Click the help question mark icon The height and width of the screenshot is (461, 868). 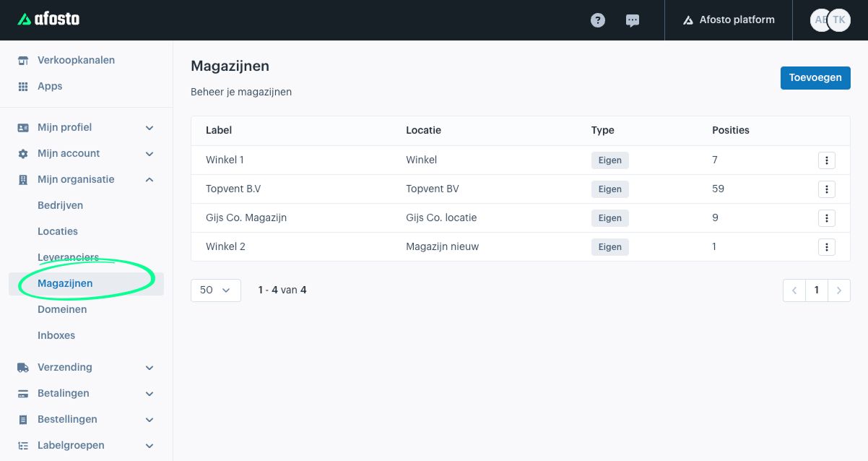pyautogui.click(x=598, y=20)
